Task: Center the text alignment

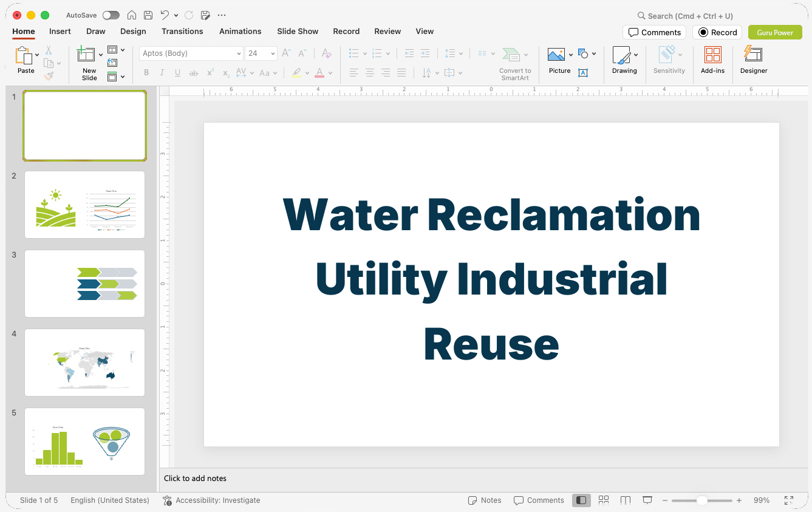Action: click(370, 73)
